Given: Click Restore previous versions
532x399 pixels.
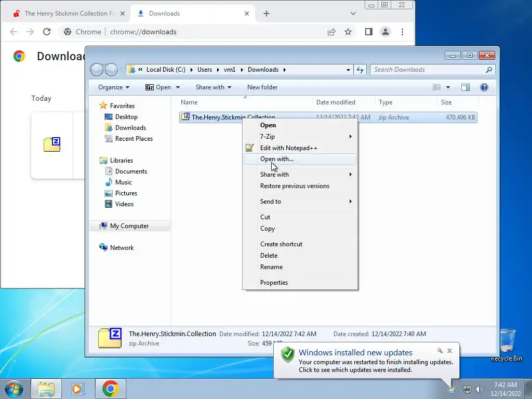Looking at the screenshot, I should tap(300, 186).
